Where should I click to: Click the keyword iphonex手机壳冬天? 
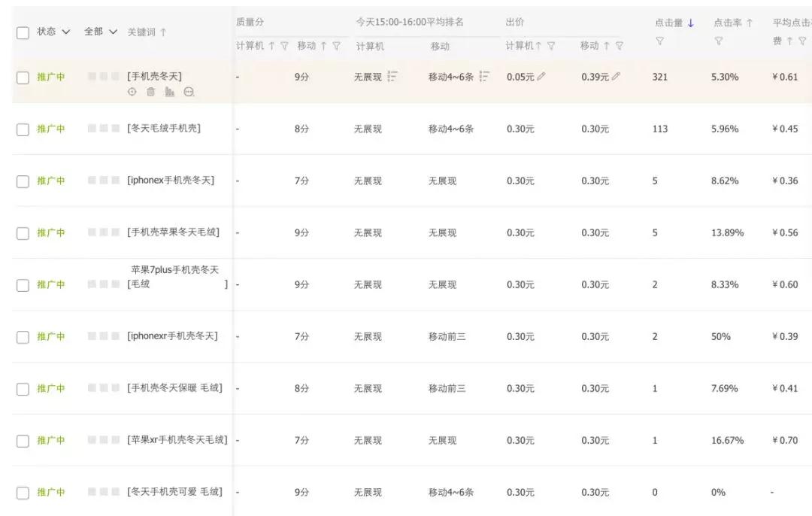pos(171,181)
